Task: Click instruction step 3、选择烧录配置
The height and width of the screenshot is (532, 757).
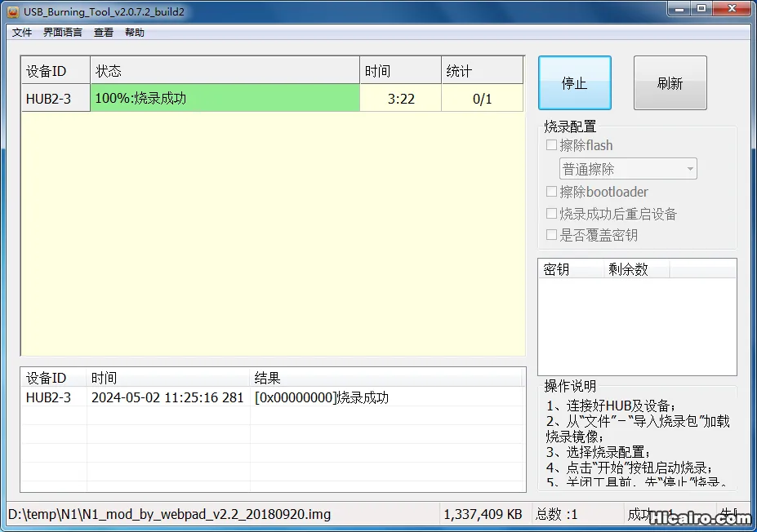Action: coord(598,452)
